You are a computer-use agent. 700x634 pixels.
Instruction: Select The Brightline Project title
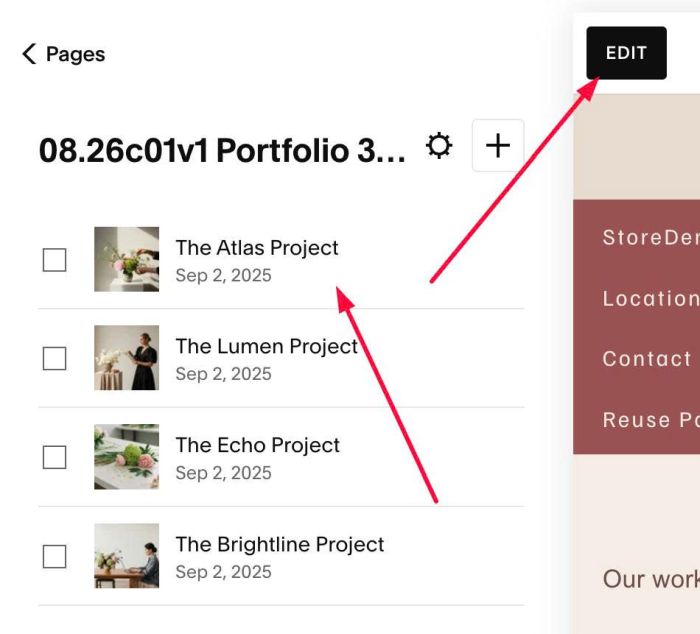(x=280, y=544)
